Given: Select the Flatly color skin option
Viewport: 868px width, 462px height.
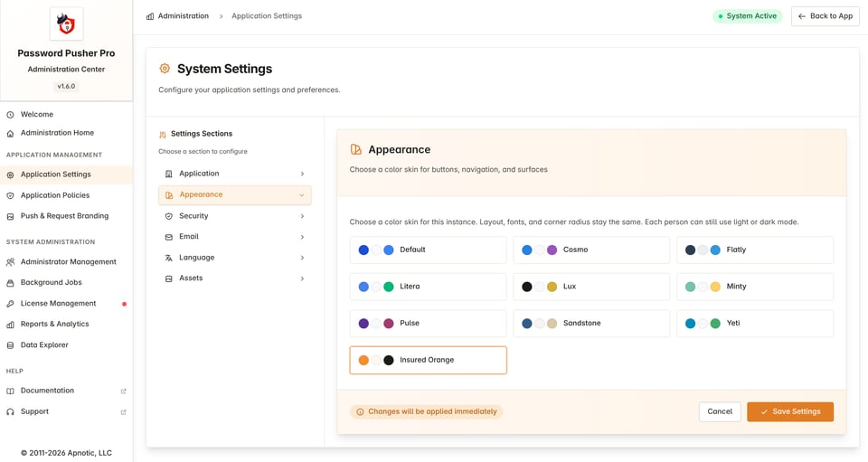Looking at the screenshot, I should (x=755, y=250).
